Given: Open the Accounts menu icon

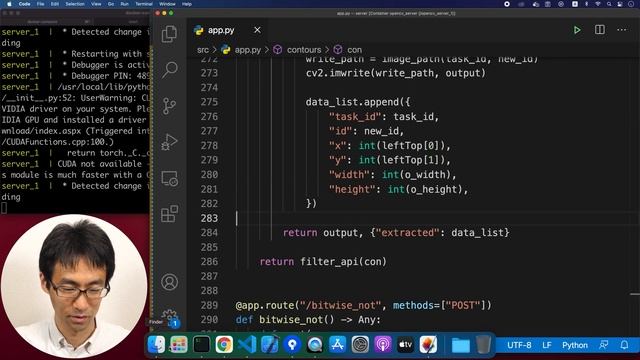Looking at the screenshot, I should click(169, 282).
